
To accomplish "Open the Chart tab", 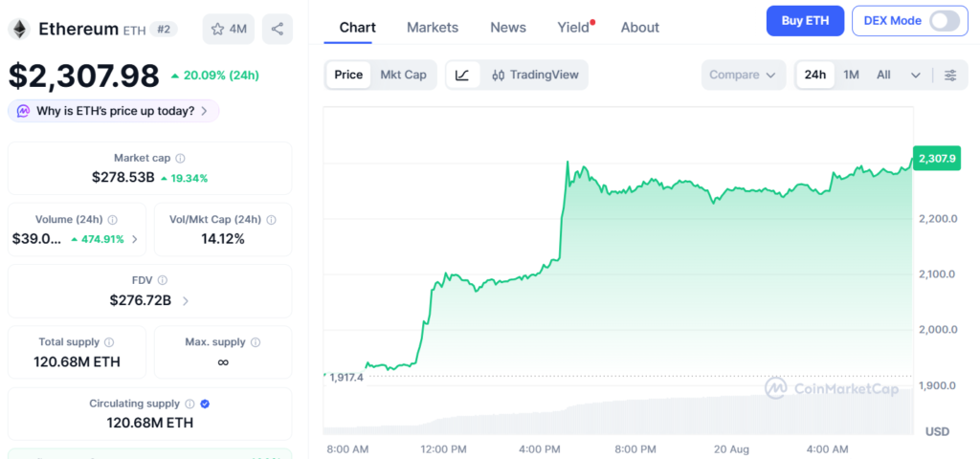I will tap(358, 28).
